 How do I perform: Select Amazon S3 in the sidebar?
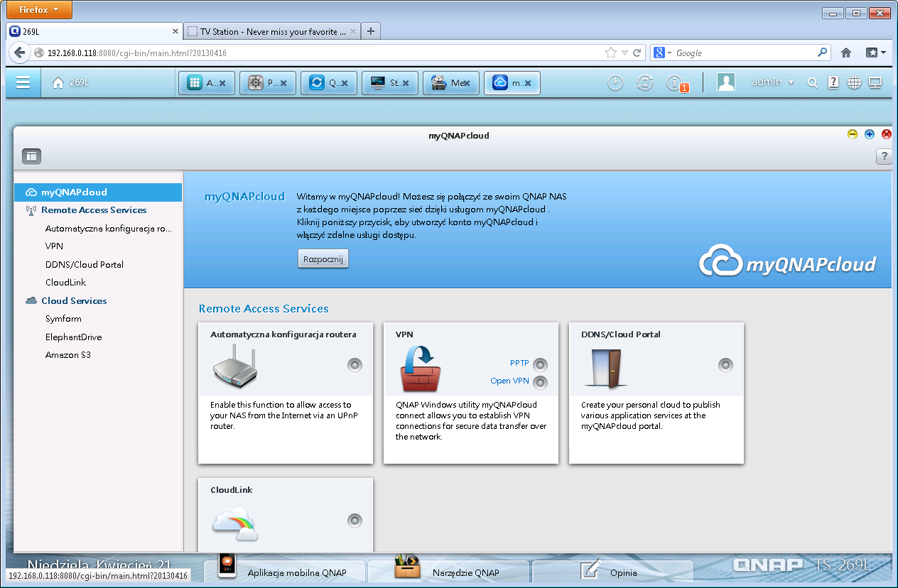(x=68, y=355)
